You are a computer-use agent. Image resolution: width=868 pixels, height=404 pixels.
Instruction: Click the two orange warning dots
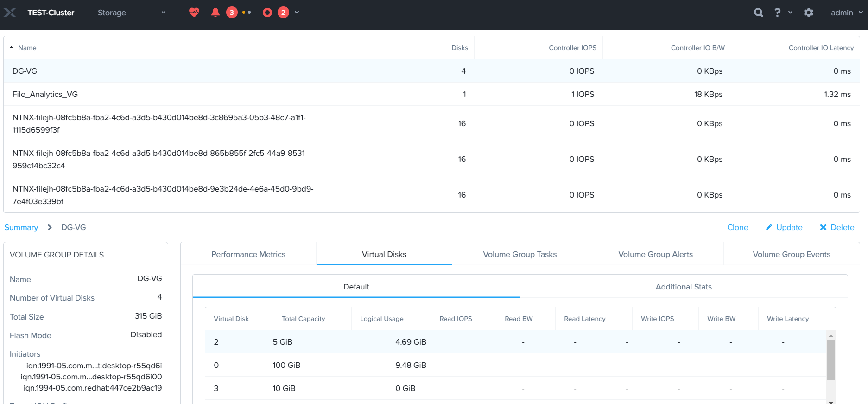247,13
